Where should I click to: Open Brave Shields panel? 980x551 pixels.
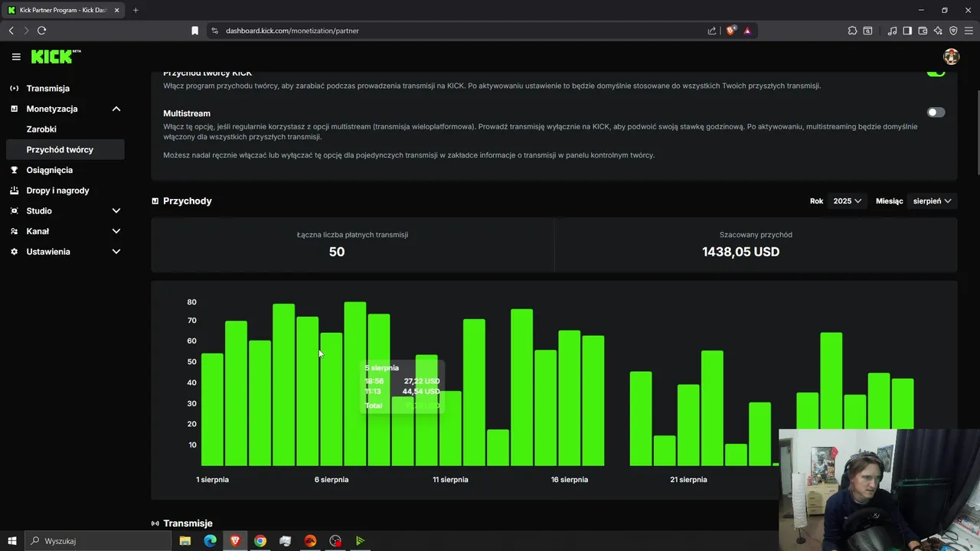pyautogui.click(x=731, y=31)
